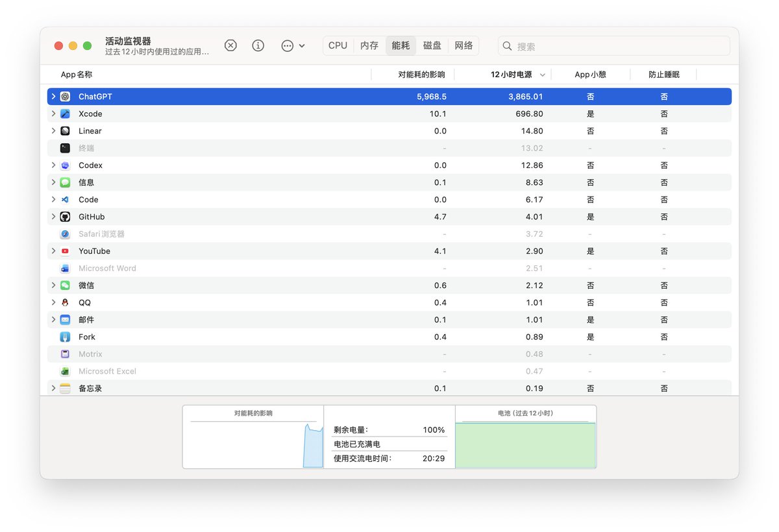
Task: Click the 电池 (过去 12 小时) battery graph
Action: [526, 437]
